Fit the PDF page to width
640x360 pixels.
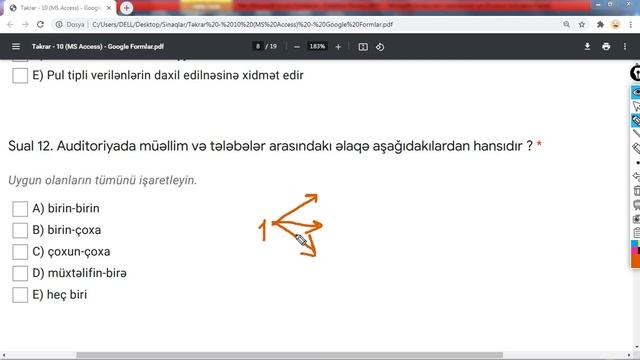(363, 47)
